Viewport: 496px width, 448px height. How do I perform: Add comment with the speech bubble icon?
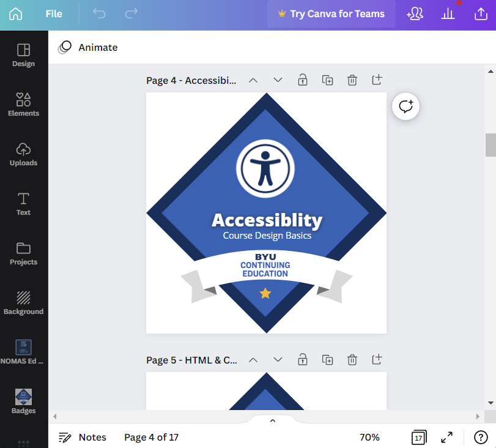406,106
